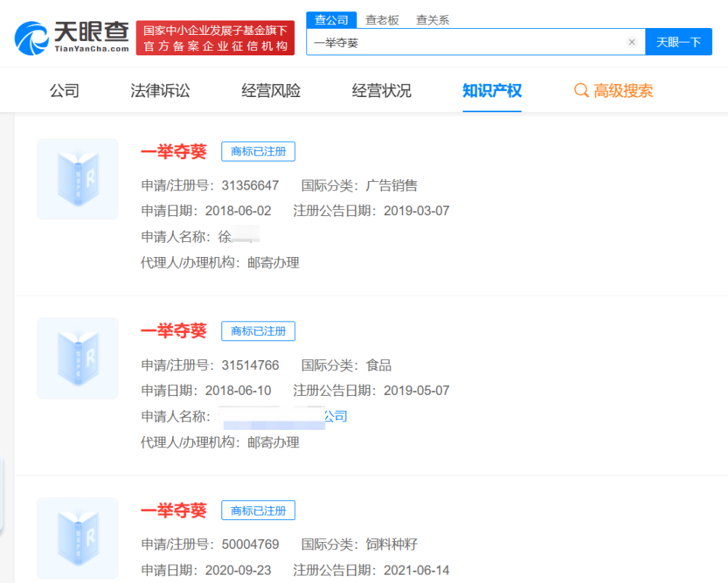Image resolution: width=728 pixels, height=583 pixels.
Task: Open the 经营风险 tab
Action: click(x=271, y=90)
